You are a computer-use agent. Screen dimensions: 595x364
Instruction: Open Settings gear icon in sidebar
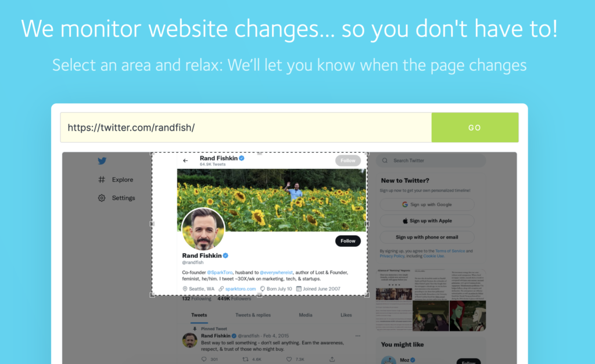tap(102, 198)
